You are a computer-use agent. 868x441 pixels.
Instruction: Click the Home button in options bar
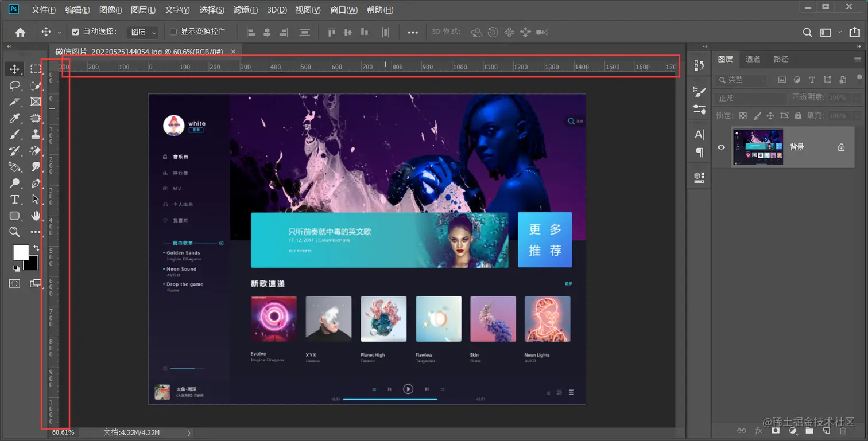point(20,33)
